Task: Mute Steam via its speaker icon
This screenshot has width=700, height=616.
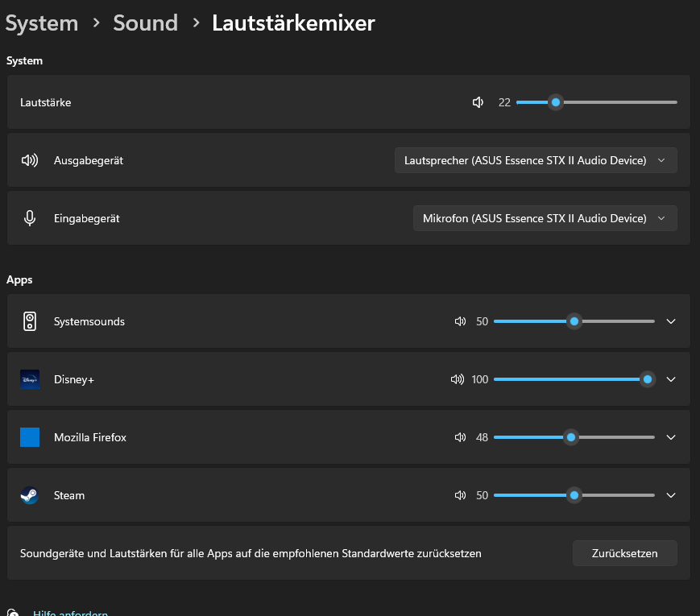Action: point(459,495)
